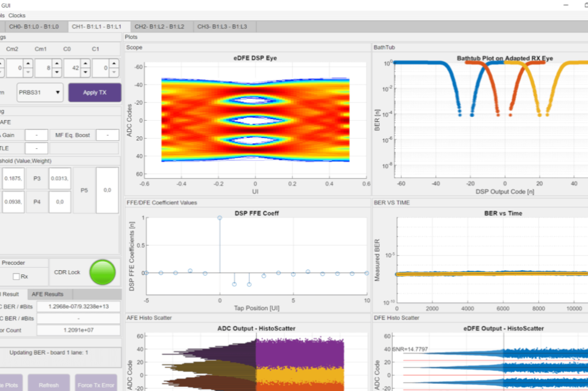588x391 pixels.
Task: Select the threshold field showing 0.0938
Action: point(14,202)
